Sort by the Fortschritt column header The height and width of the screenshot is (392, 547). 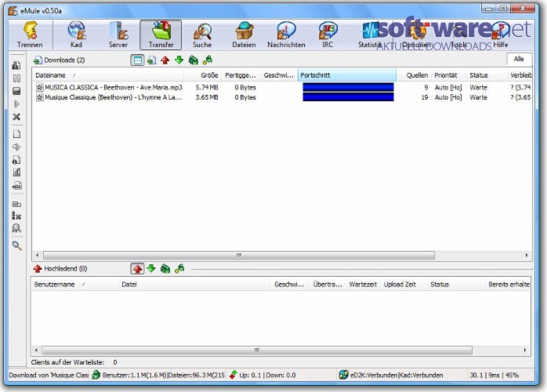tap(346, 75)
